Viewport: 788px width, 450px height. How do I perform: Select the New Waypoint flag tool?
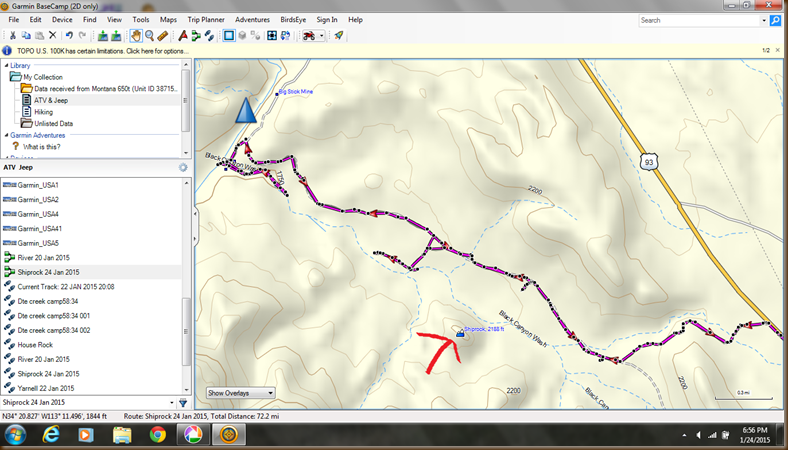pos(183,36)
